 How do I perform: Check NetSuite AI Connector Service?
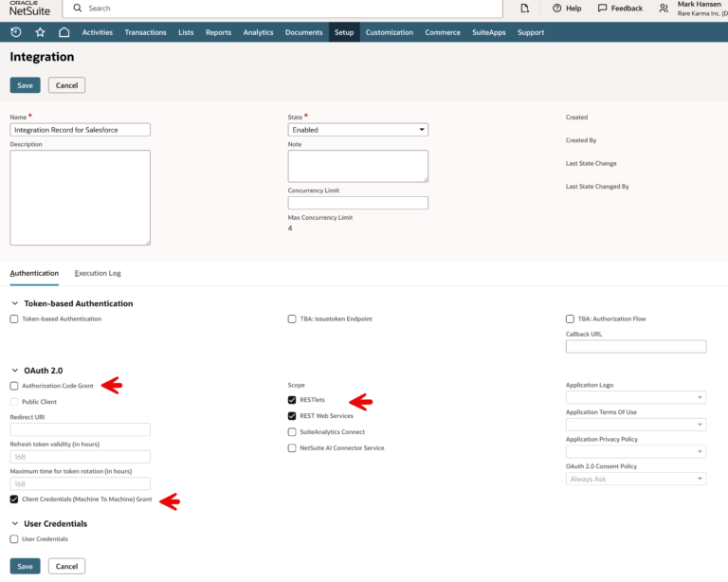click(x=292, y=447)
